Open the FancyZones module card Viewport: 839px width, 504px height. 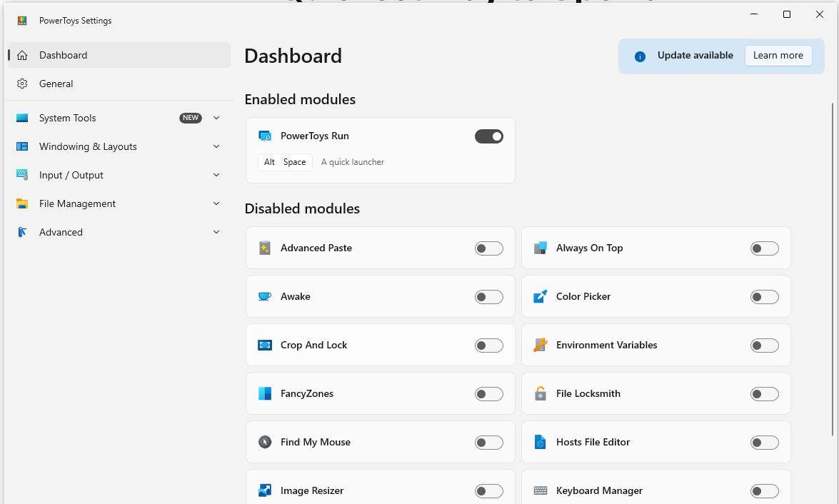[x=381, y=394]
